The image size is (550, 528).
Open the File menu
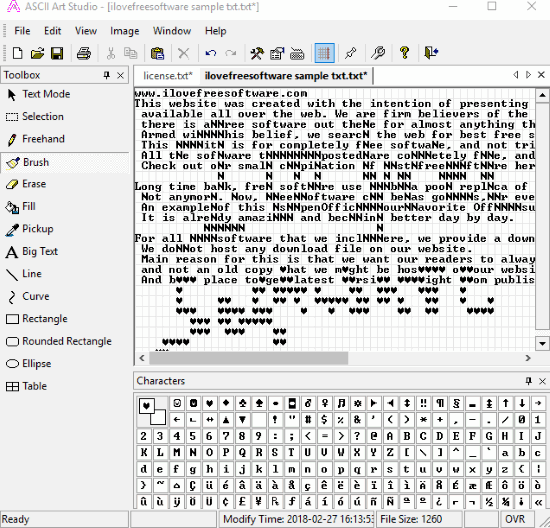coord(22,31)
